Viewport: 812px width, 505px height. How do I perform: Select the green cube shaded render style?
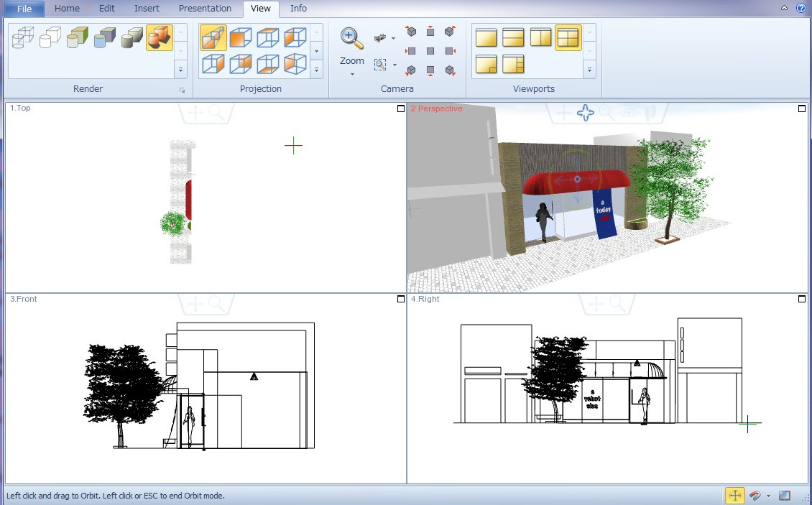[x=78, y=37]
